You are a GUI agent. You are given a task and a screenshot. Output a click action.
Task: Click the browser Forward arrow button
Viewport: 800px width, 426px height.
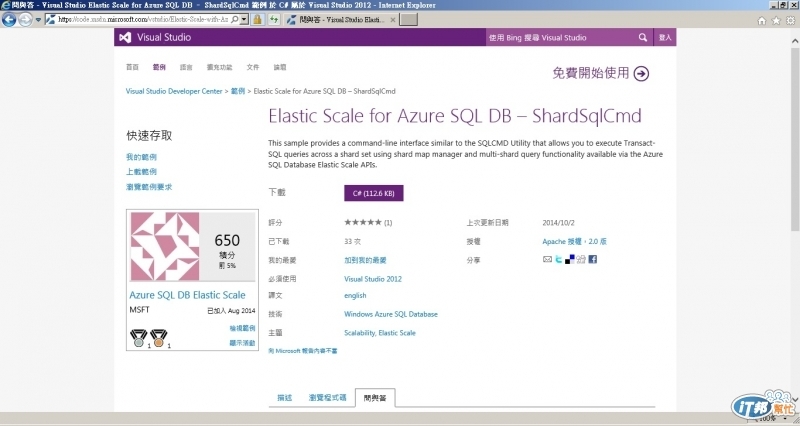pos(25,20)
